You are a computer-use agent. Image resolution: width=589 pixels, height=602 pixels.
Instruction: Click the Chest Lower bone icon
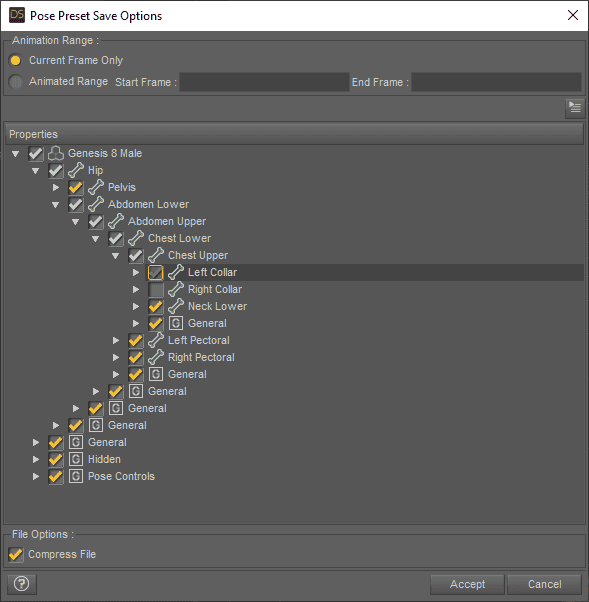click(136, 238)
